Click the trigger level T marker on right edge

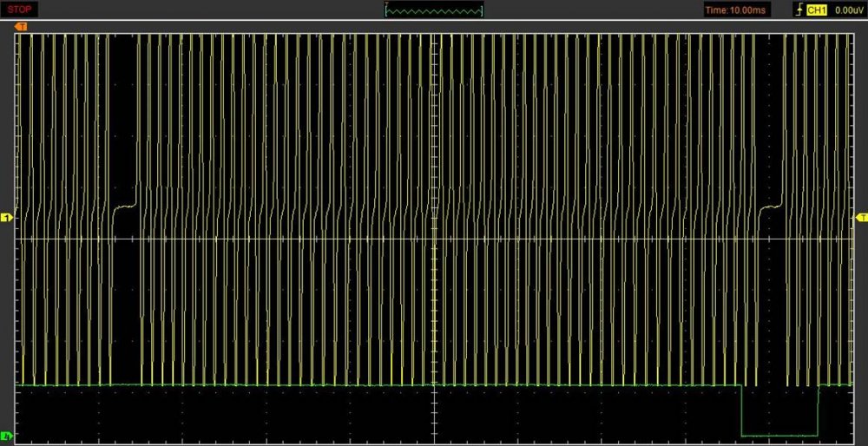(861, 217)
